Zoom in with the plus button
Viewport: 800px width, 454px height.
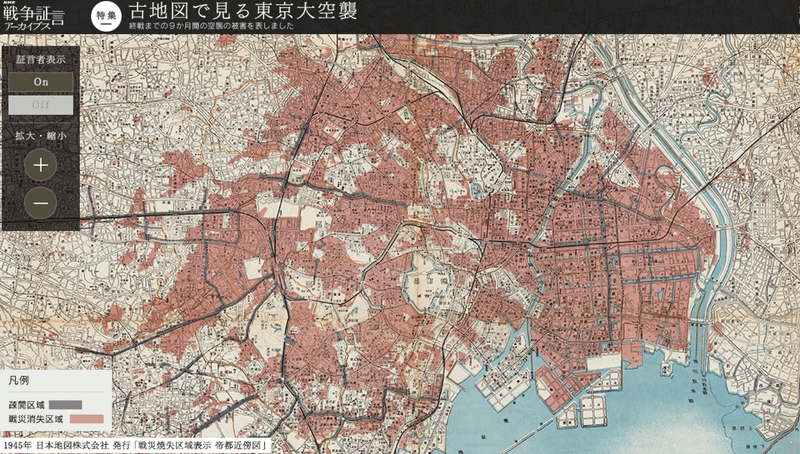tap(40, 165)
